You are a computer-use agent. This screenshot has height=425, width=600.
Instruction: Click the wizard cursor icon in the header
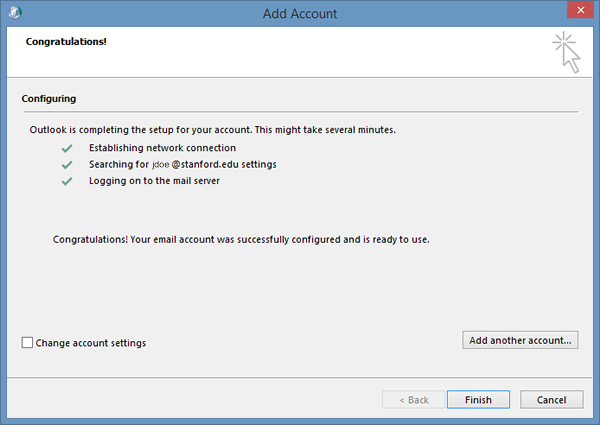pos(566,53)
